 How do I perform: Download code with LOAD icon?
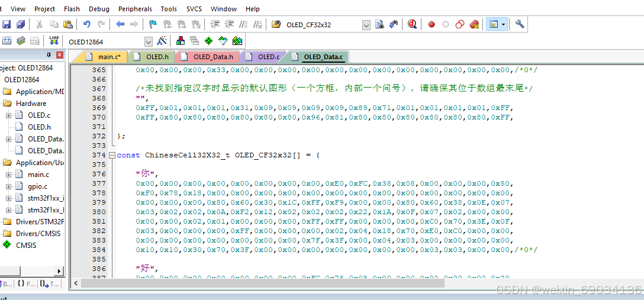coord(54,41)
